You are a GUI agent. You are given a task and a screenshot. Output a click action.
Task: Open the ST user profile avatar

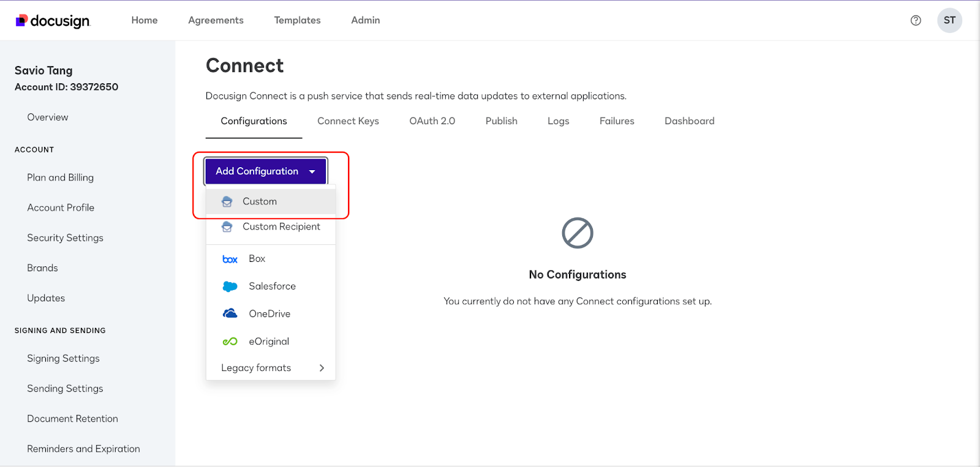pos(949,20)
